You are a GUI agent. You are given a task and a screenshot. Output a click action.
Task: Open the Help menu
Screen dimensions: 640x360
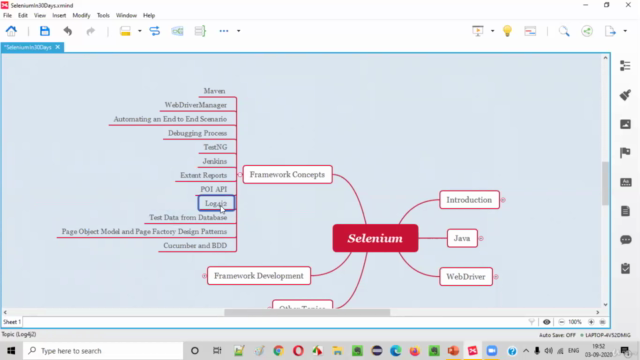tap(149, 16)
